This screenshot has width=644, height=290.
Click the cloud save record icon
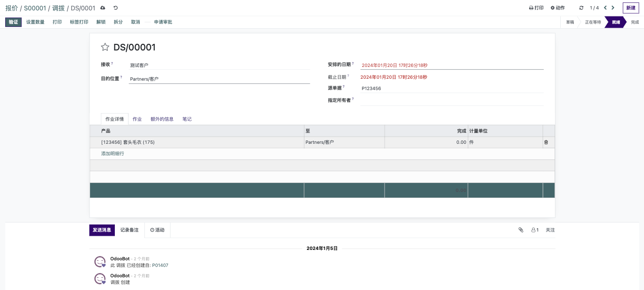point(103,8)
